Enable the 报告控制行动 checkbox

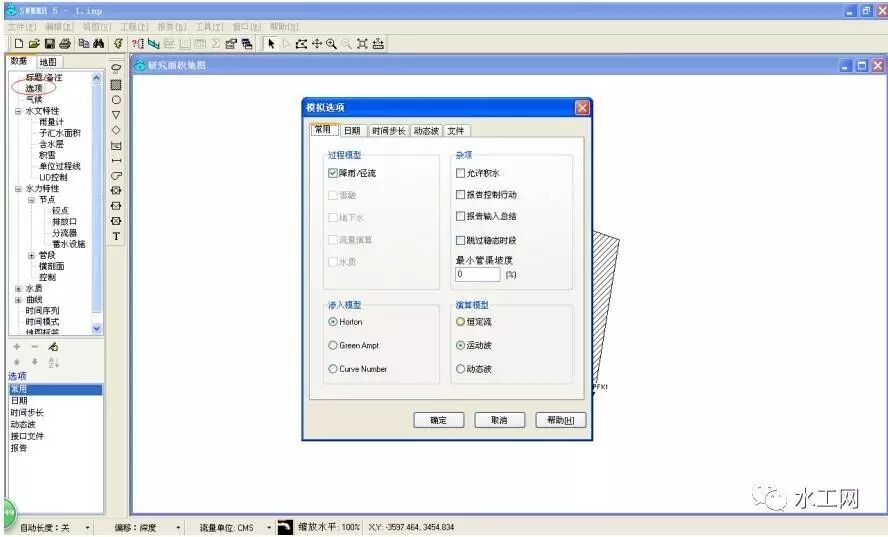(x=460, y=194)
